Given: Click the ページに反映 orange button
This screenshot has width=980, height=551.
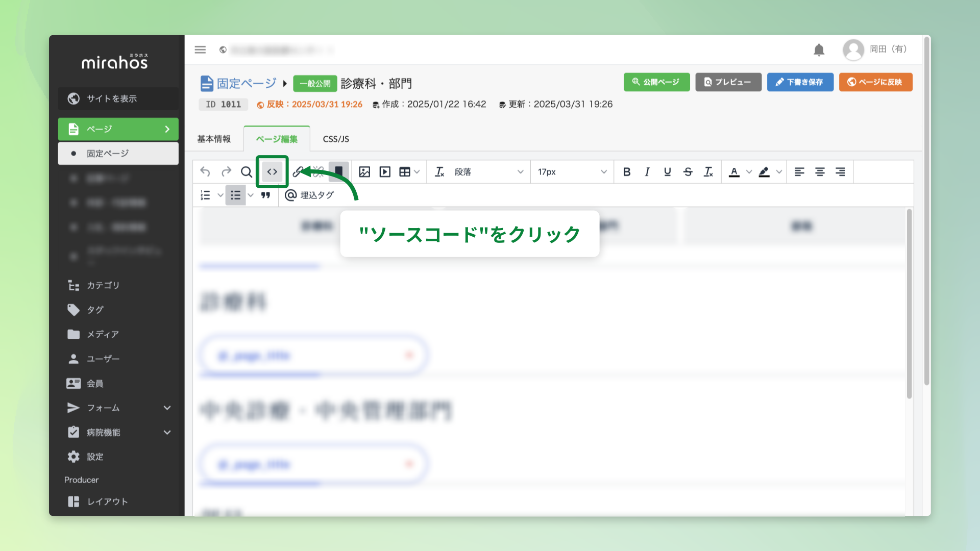Looking at the screenshot, I should click(875, 82).
